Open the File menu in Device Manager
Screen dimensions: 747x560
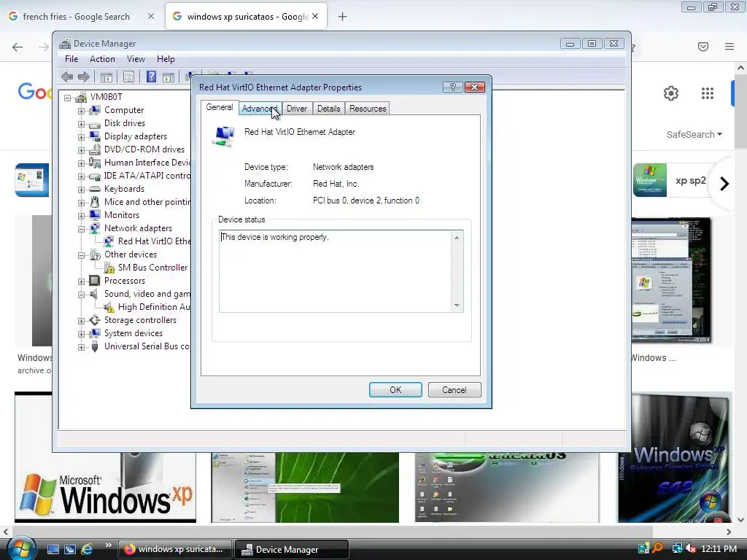71,59
